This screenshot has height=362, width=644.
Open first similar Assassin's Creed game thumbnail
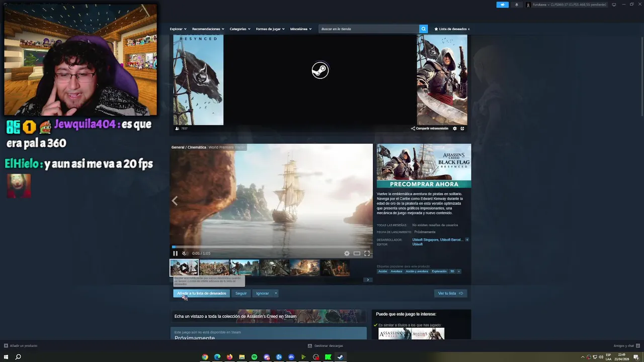(x=394, y=334)
